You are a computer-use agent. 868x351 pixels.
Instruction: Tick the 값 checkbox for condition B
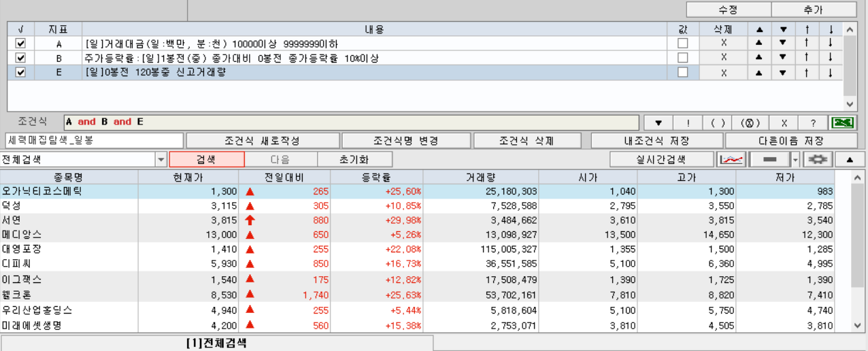683,58
